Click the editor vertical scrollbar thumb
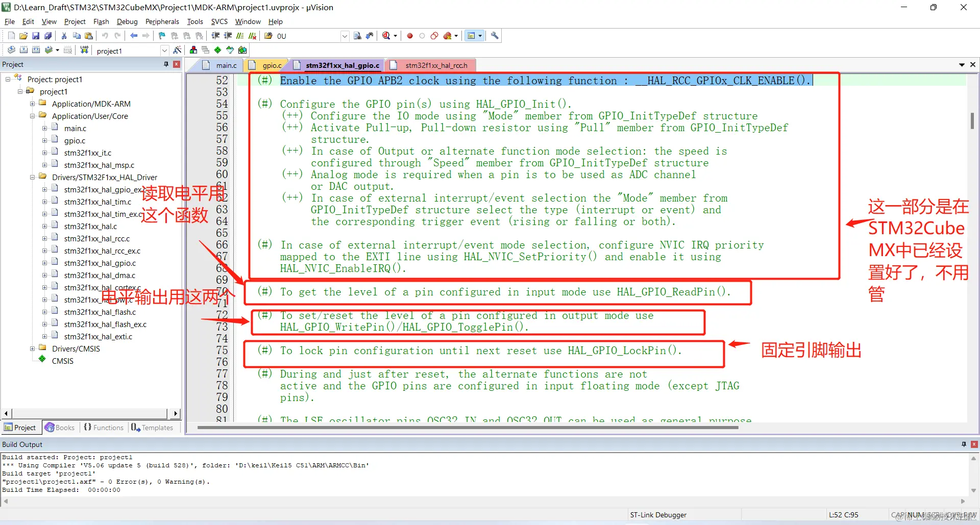 (x=972, y=120)
